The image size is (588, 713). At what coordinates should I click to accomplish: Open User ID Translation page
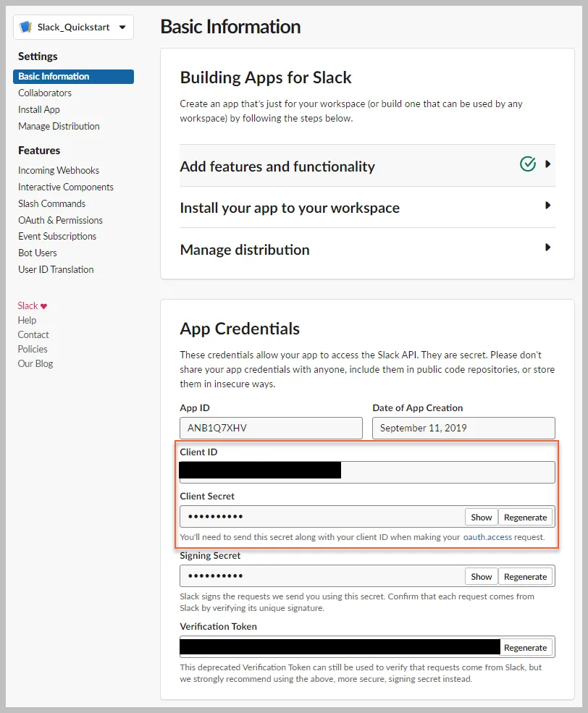[x=56, y=269]
